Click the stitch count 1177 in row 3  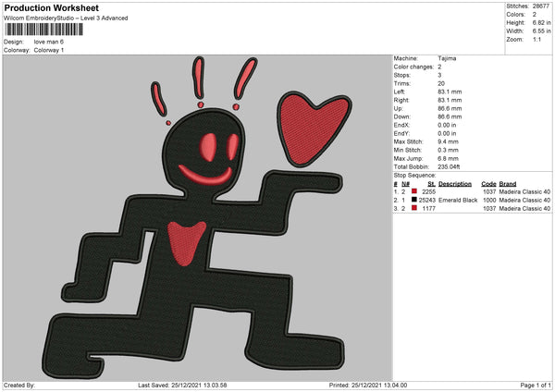coord(428,209)
